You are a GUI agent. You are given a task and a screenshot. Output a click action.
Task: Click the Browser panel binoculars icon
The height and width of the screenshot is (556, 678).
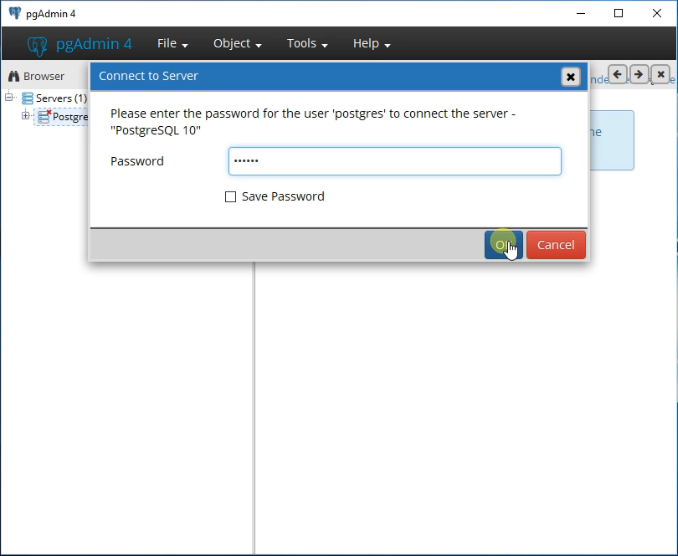(14, 77)
